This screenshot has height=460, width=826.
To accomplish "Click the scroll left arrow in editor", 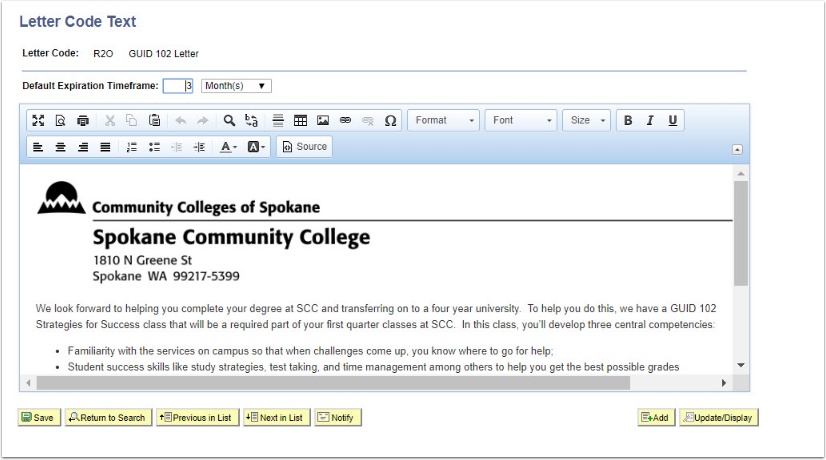I will (28, 383).
